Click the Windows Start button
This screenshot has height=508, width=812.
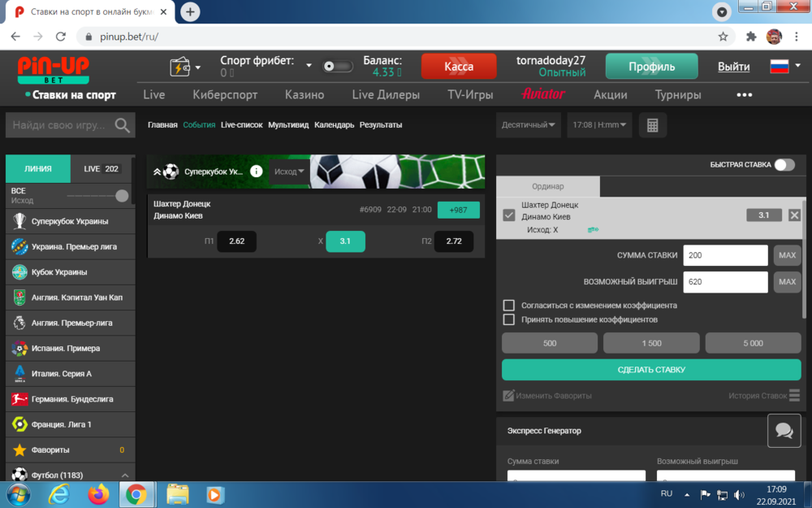point(18,495)
